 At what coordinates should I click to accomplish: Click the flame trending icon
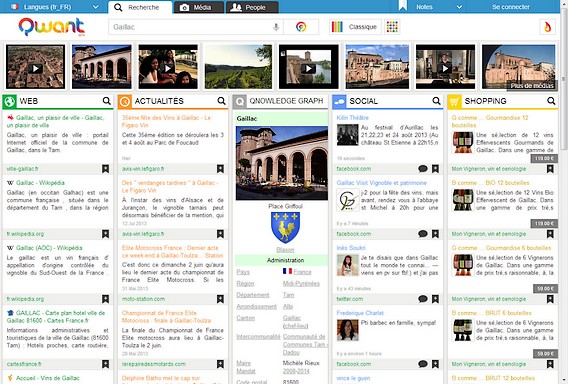547,27
